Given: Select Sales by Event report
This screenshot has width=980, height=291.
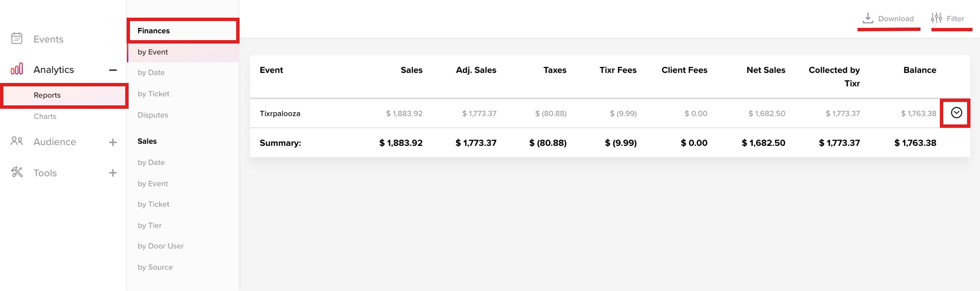Looking at the screenshot, I should (x=152, y=184).
